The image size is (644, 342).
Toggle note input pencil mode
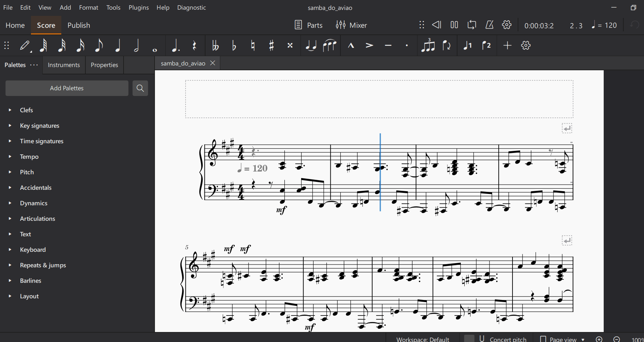click(25, 45)
